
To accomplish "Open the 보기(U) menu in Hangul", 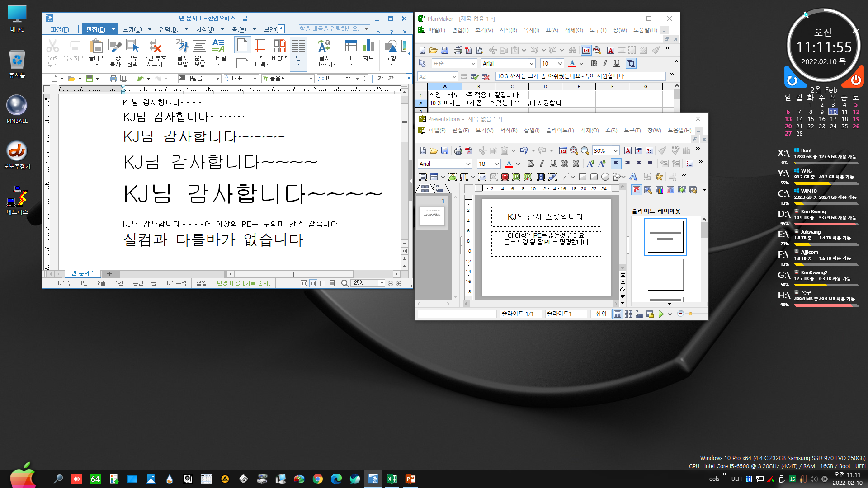I will [x=132, y=29].
